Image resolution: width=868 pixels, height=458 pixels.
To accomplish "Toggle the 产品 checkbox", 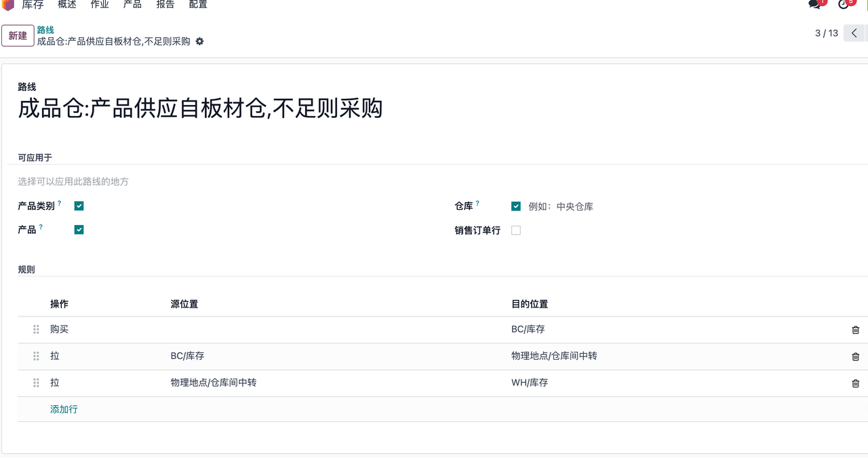I will tap(79, 230).
